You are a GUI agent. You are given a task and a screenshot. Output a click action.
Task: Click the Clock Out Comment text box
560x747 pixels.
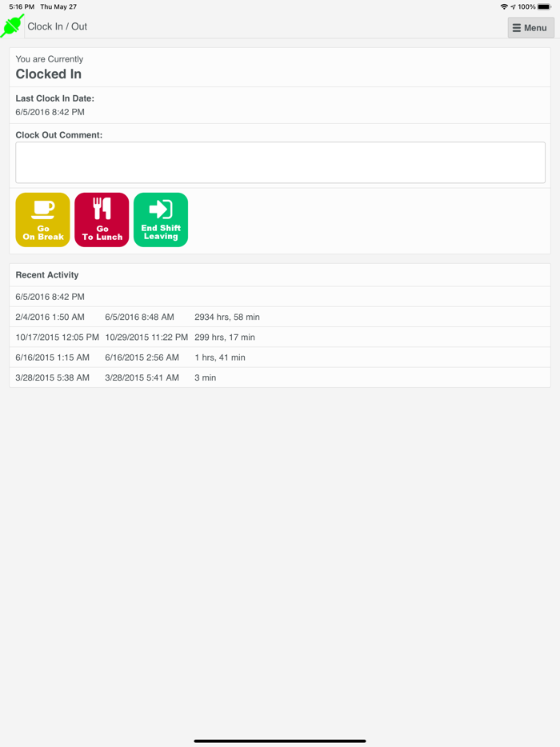pos(280,162)
